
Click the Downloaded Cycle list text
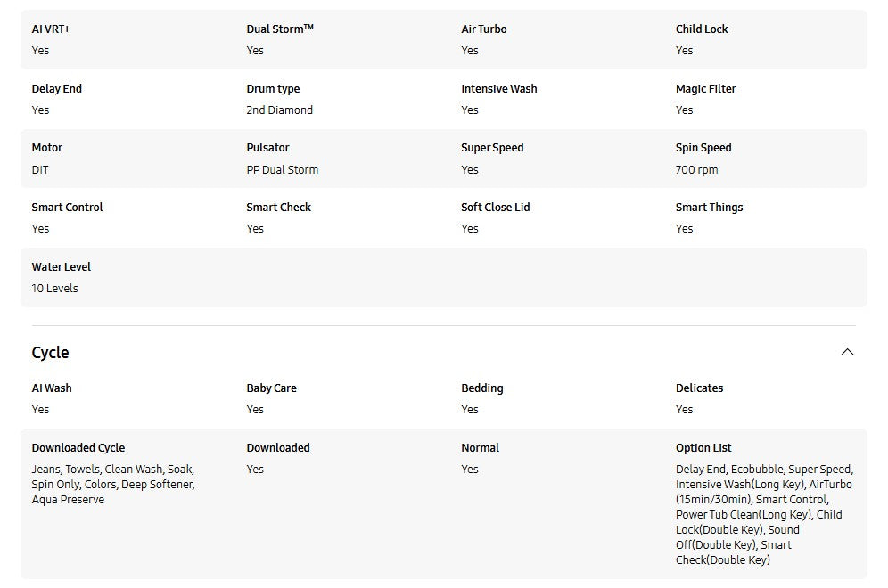click(112, 484)
